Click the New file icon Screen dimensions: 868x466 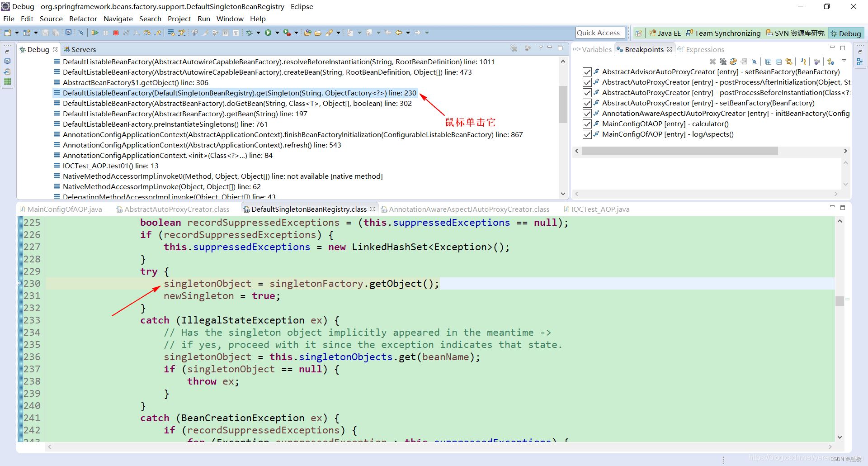click(x=8, y=33)
